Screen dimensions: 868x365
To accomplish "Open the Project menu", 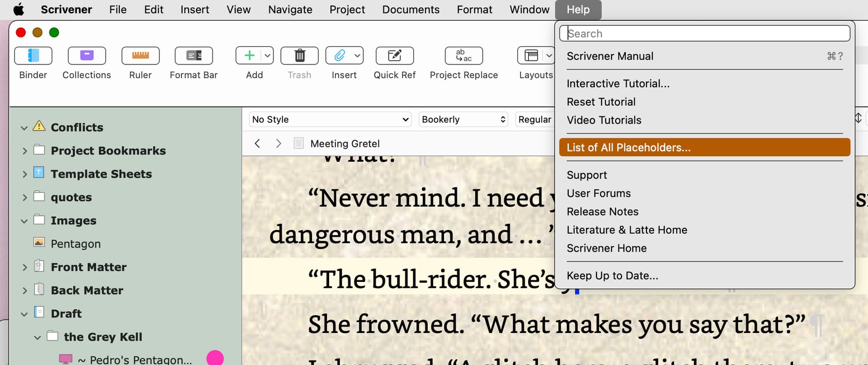I will (347, 9).
